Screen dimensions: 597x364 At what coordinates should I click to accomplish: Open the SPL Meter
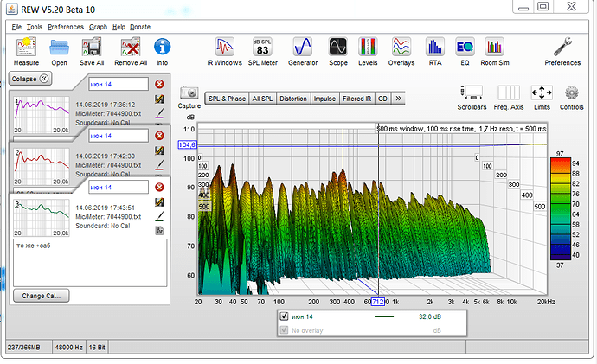(x=261, y=48)
